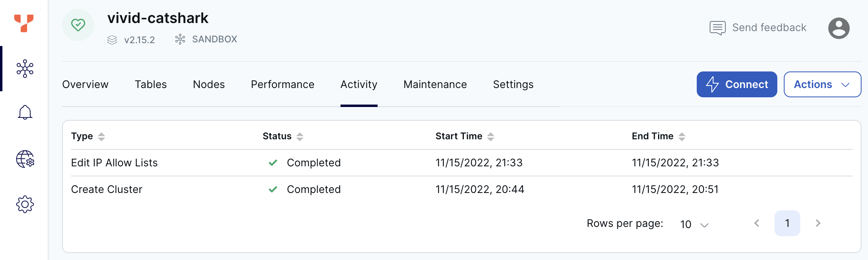The image size is (868, 260).
Task: Switch to the Performance tab
Action: click(x=282, y=84)
